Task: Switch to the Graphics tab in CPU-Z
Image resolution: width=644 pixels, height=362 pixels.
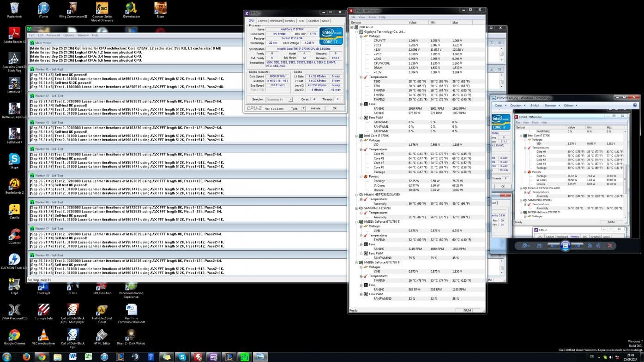Action: (x=313, y=21)
